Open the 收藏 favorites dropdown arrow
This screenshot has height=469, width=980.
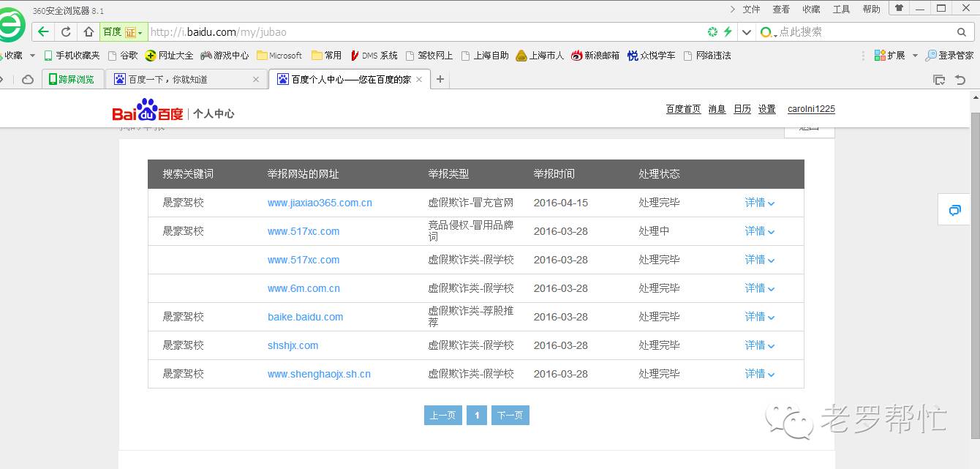pyautogui.click(x=32, y=56)
